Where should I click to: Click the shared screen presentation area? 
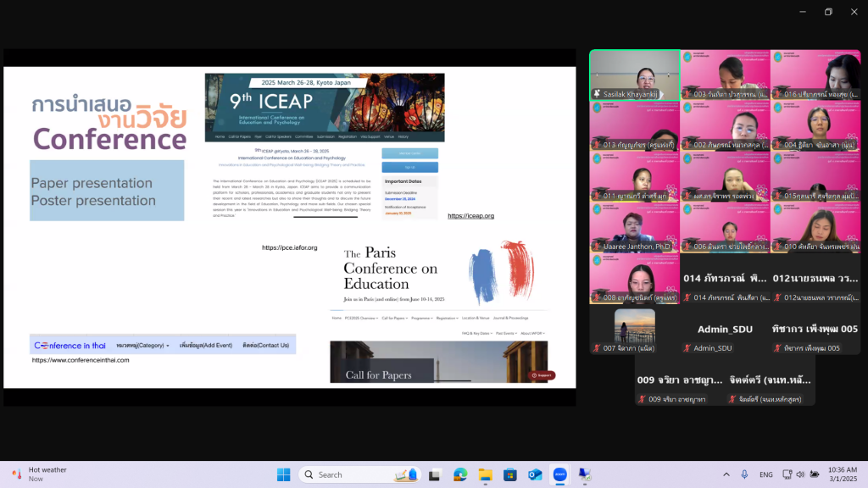289,227
